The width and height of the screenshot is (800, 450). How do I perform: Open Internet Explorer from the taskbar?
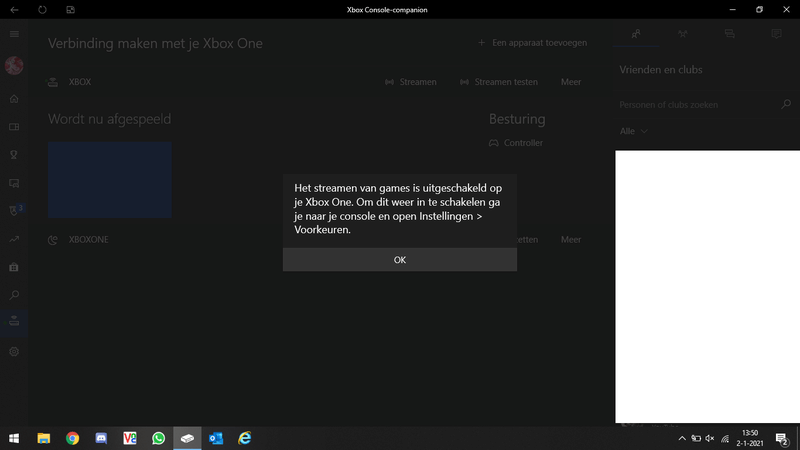tap(245, 438)
